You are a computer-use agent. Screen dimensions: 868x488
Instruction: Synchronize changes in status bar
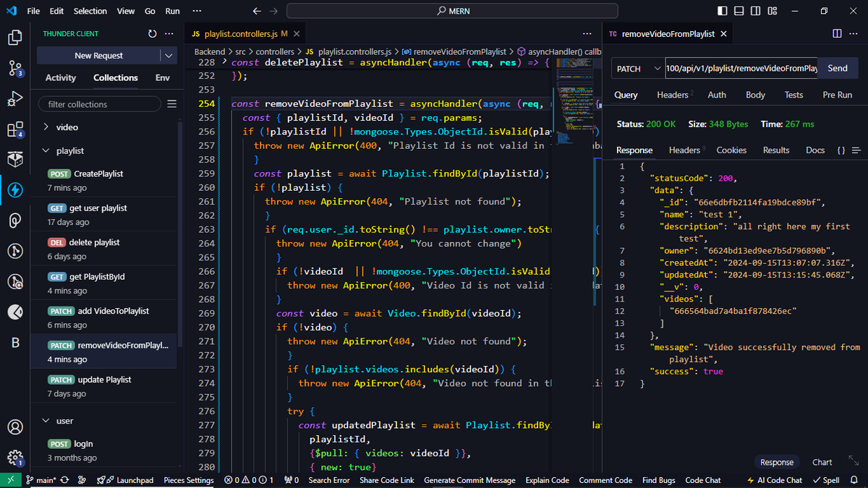point(64,480)
